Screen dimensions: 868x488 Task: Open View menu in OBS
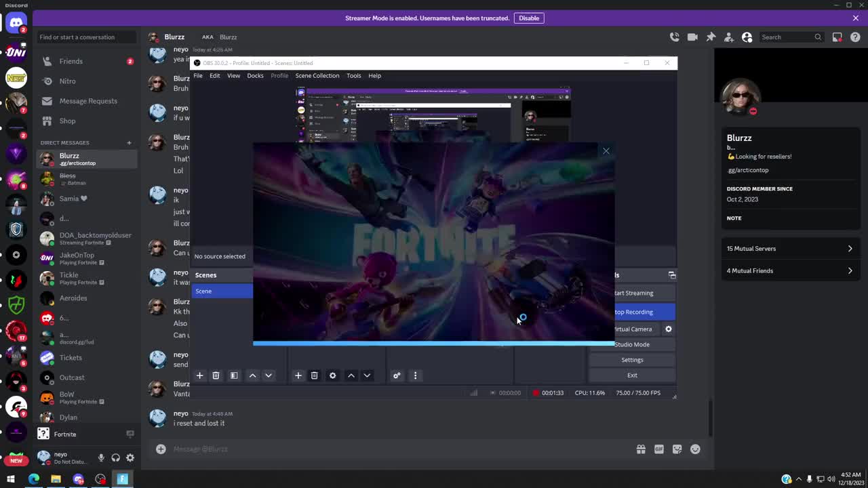tap(233, 76)
